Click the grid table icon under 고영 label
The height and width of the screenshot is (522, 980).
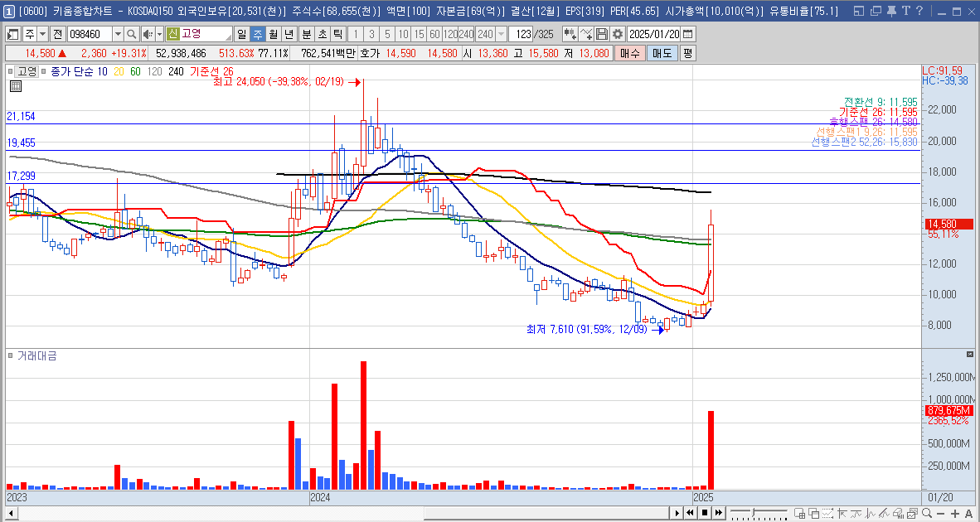pyautogui.click(x=16, y=87)
